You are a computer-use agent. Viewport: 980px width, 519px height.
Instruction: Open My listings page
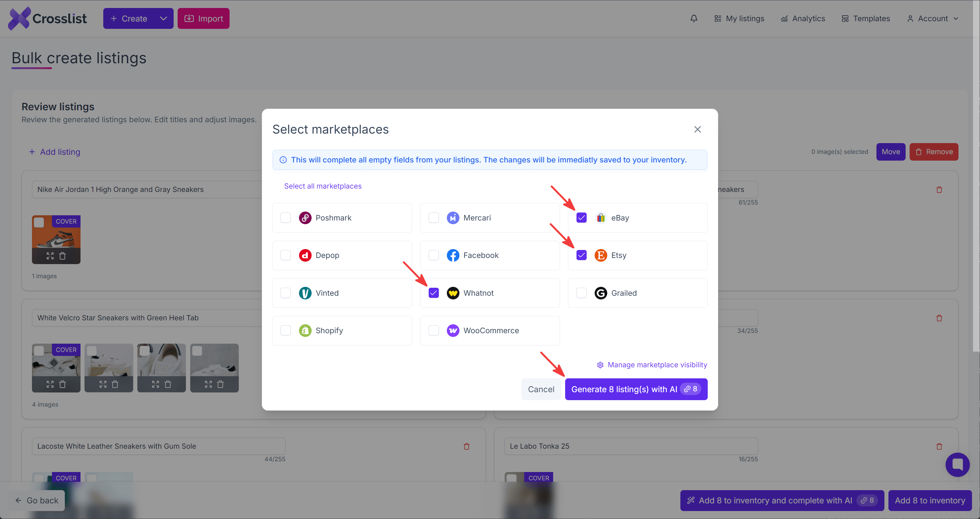click(x=739, y=18)
